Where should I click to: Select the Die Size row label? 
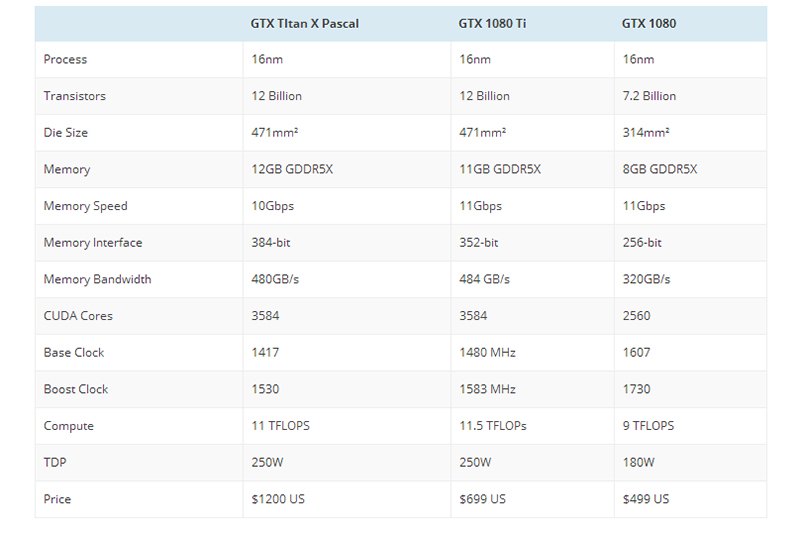tap(66, 133)
